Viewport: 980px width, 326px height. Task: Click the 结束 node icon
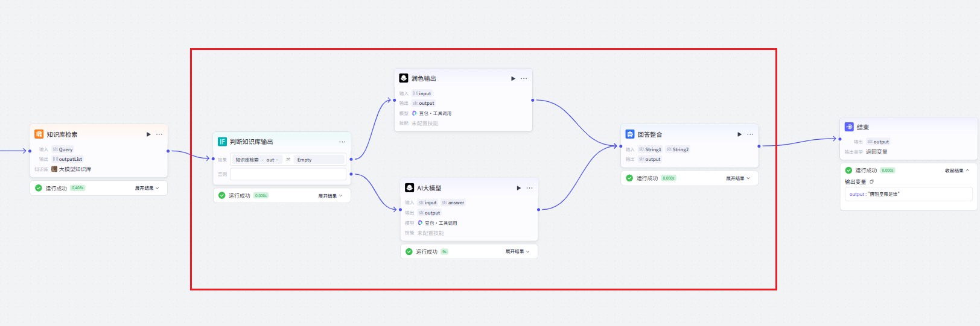tap(849, 127)
